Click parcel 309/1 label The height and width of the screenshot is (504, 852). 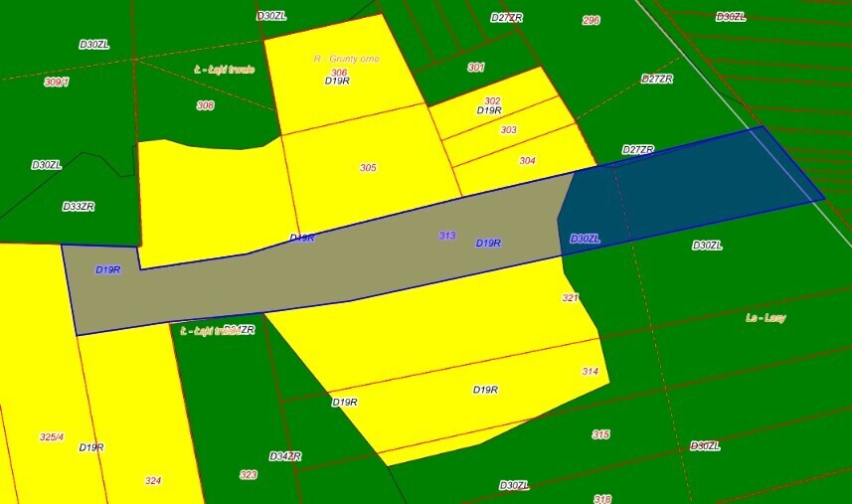(x=57, y=83)
